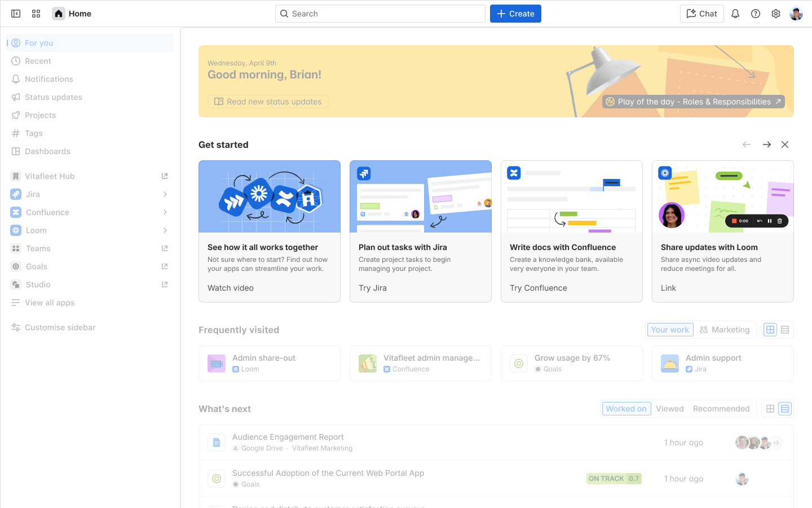
Task: Open the Vitafleet admin manage... Confluence card
Action: pos(421,364)
